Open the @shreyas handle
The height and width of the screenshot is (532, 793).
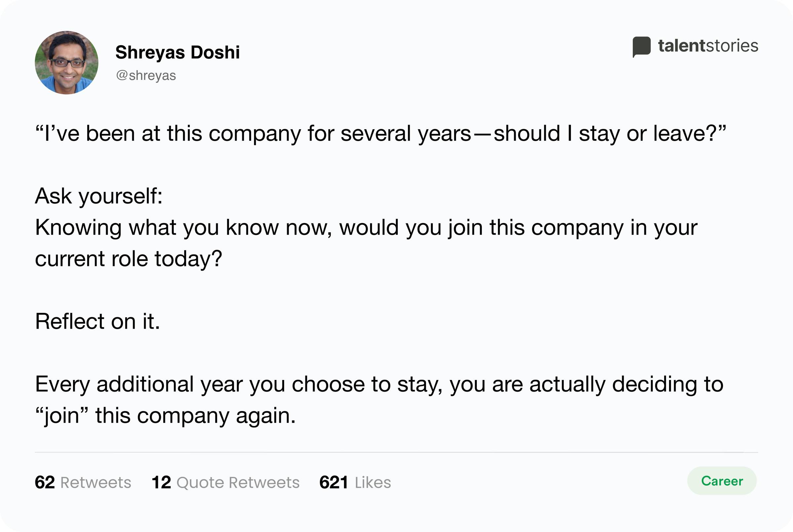(146, 75)
